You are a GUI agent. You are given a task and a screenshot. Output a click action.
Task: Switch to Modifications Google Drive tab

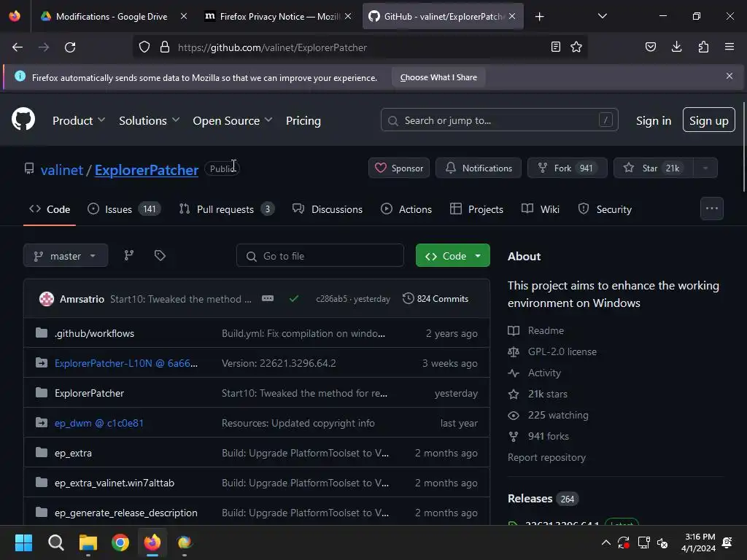[112, 16]
